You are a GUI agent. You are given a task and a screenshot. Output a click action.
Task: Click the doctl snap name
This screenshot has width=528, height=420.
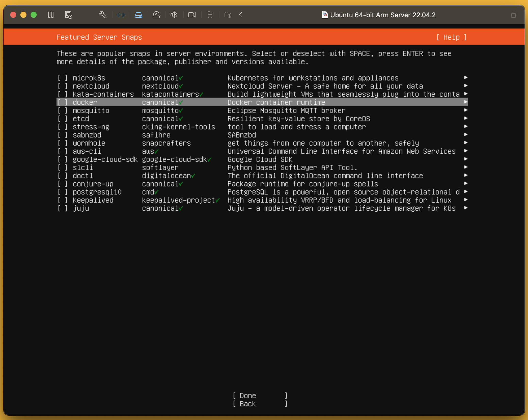point(83,176)
